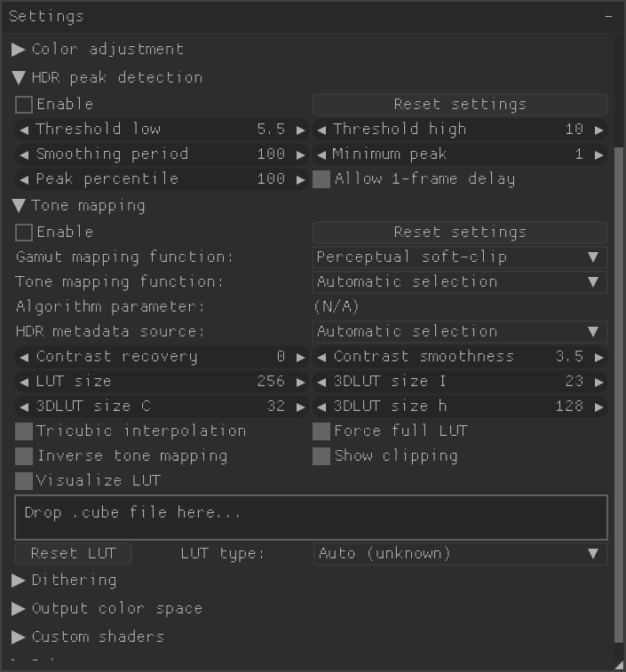Decrease LUT size with left arrow
Screen dimensions: 626x672
(x=24, y=382)
